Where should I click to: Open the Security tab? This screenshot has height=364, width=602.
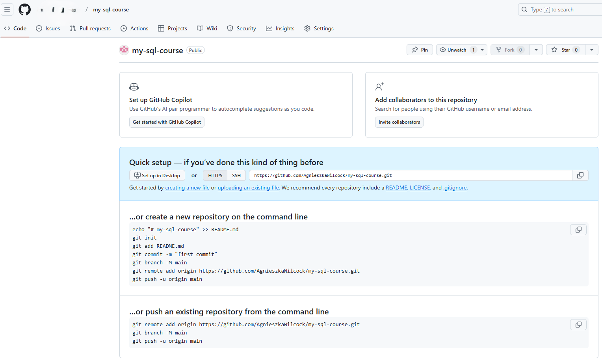[242, 28]
